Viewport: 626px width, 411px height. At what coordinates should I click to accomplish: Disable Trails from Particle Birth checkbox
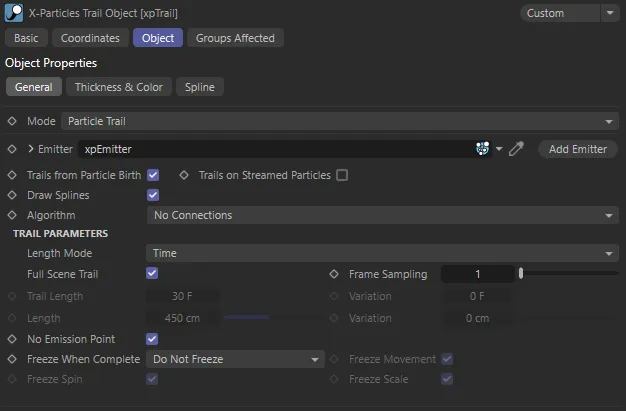[x=153, y=175]
